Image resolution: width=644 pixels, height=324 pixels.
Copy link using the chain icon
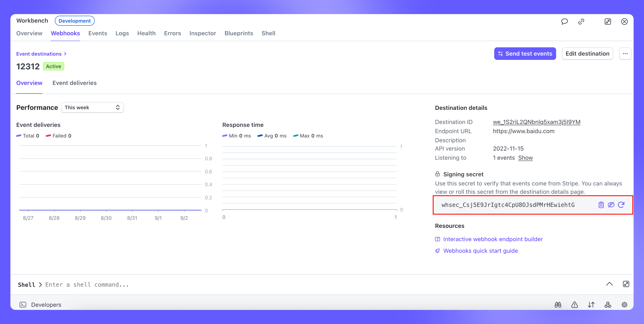(x=581, y=21)
